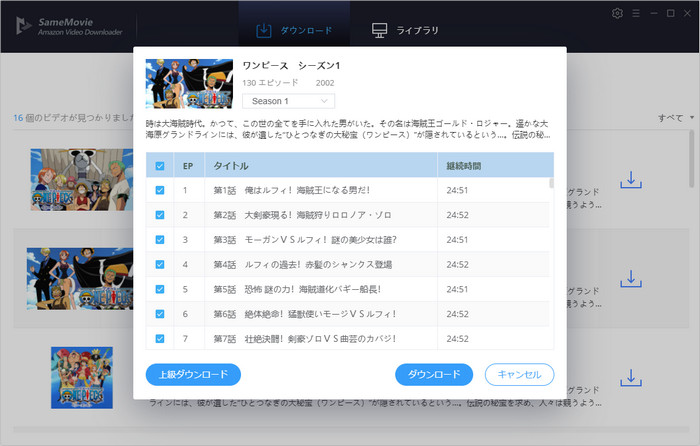Image resolution: width=700 pixels, height=446 pixels.
Task: Click download icon beside second background video
Action: pos(631,279)
